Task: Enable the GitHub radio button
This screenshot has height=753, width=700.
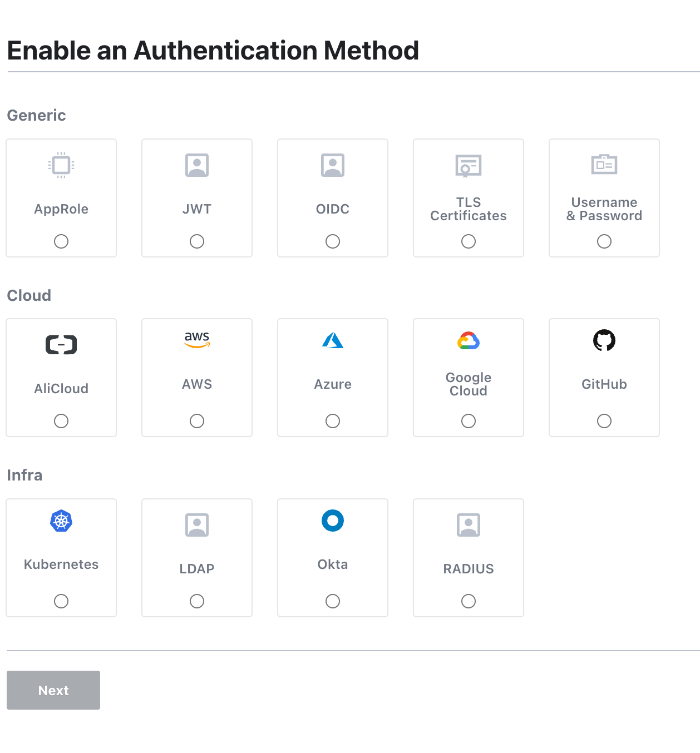Action: (604, 421)
